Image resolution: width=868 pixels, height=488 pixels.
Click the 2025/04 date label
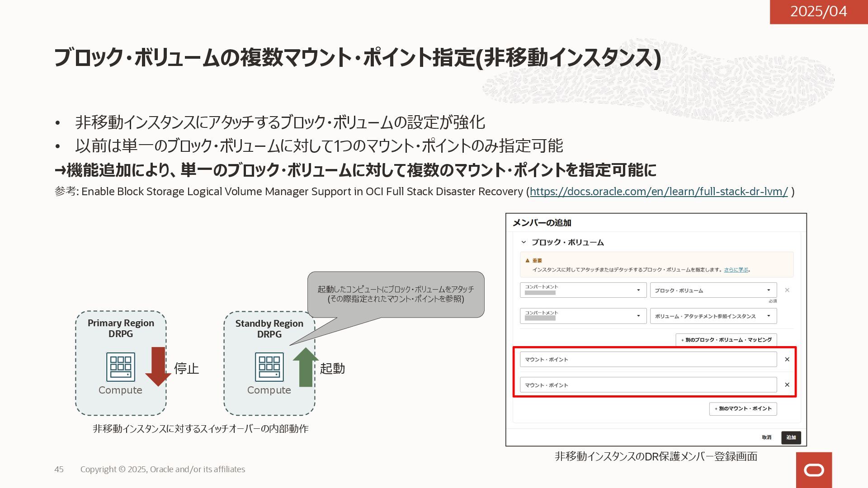pos(818,11)
